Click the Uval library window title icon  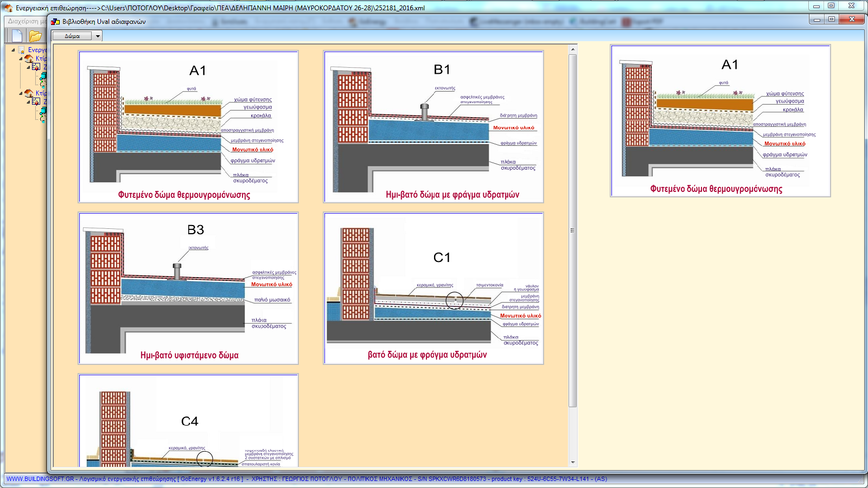[x=55, y=22]
